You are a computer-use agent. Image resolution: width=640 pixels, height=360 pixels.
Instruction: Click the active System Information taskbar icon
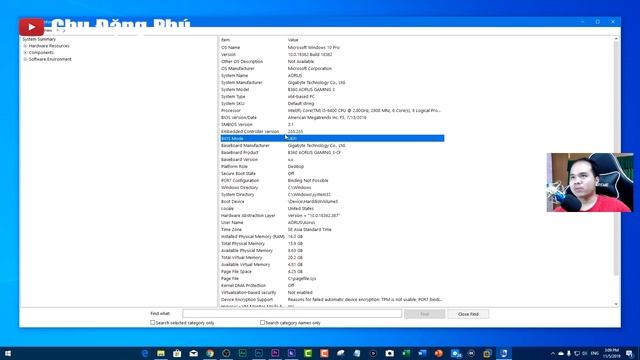coord(504,353)
